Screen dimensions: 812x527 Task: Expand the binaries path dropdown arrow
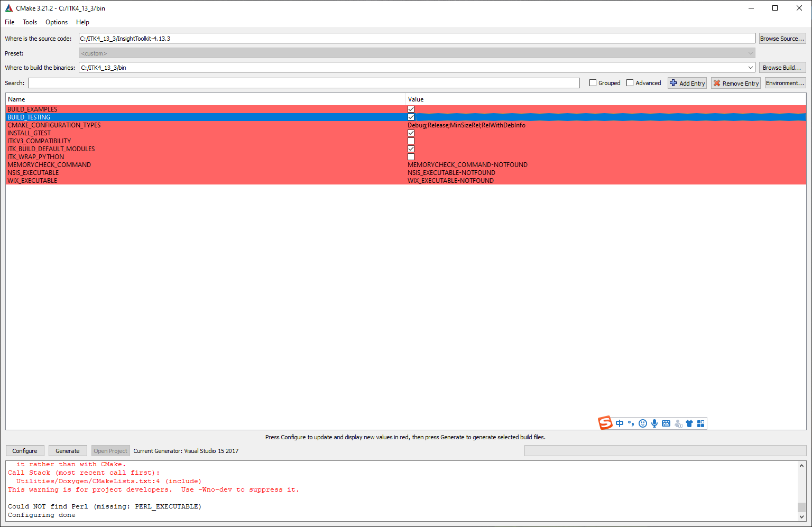(x=751, y=67)
